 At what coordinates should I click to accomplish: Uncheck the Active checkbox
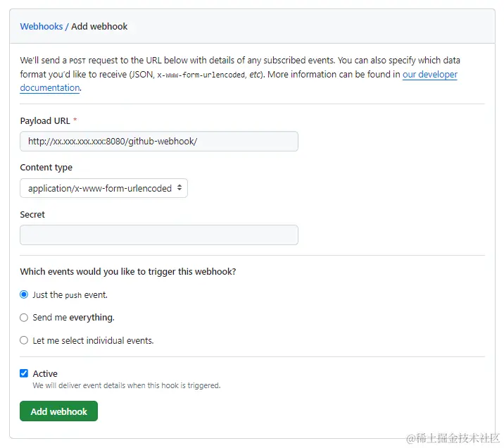24,373
